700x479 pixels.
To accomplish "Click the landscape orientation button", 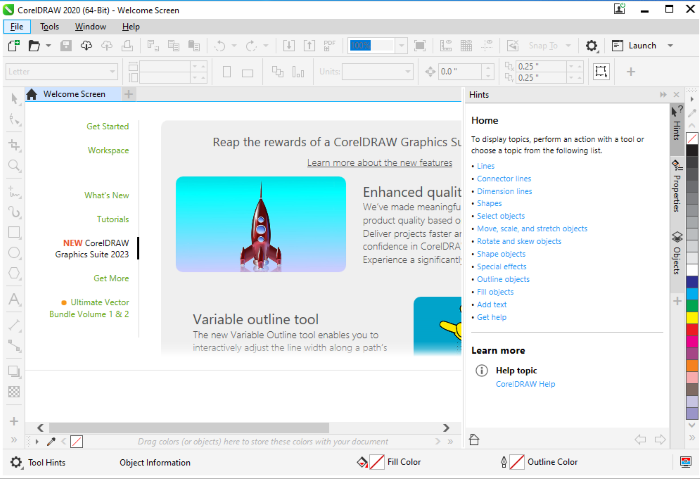I will click(x=247, y=72).
